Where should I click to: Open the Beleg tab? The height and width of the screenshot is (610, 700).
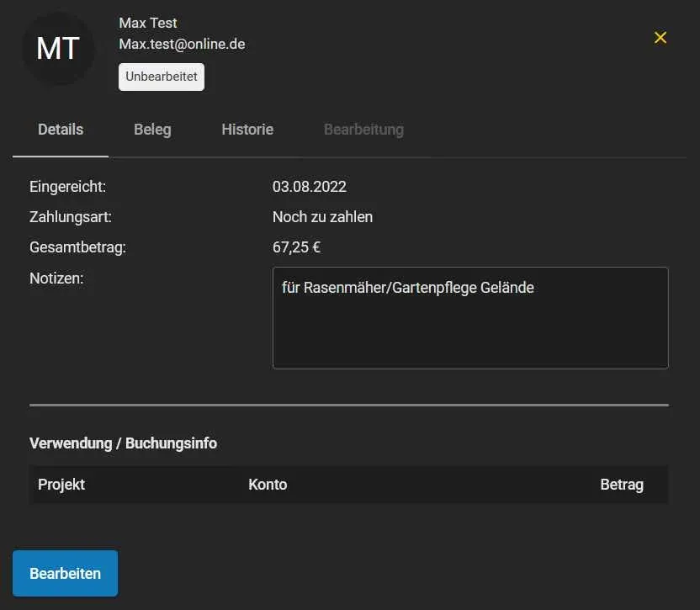pyautogui.click(x=152, y=130)
